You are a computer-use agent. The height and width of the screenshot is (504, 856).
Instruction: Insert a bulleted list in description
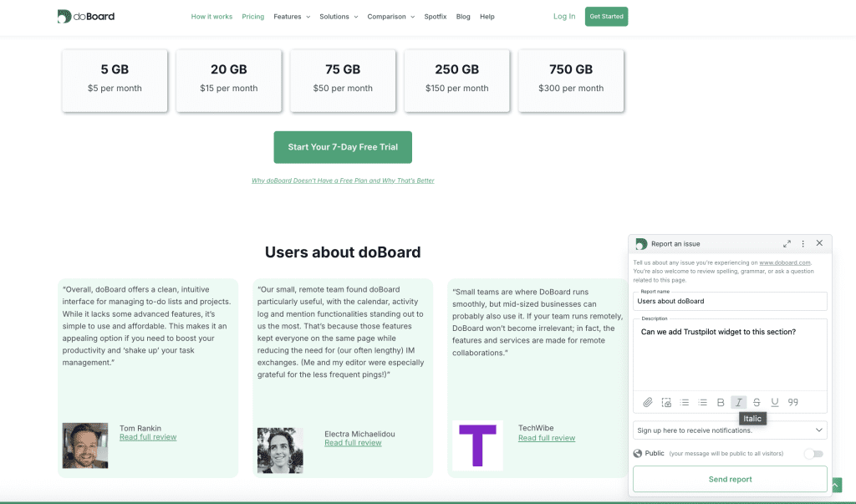point(685,402)
